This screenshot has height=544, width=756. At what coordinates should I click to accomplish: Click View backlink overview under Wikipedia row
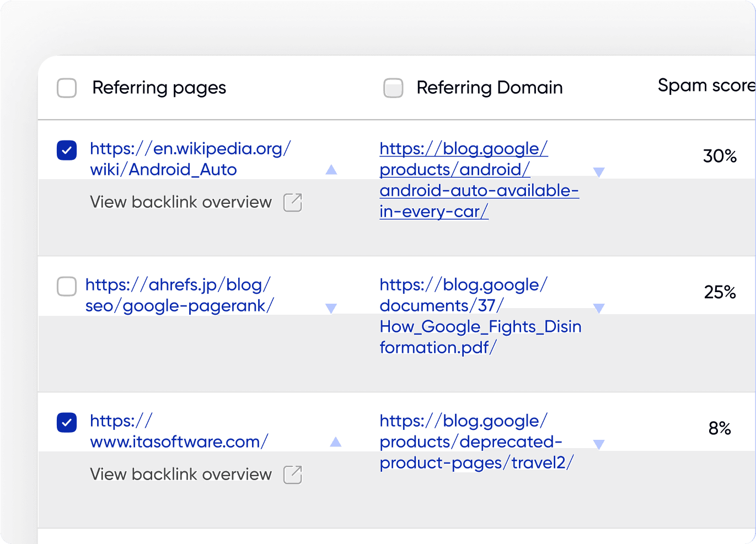coord(181,202)
